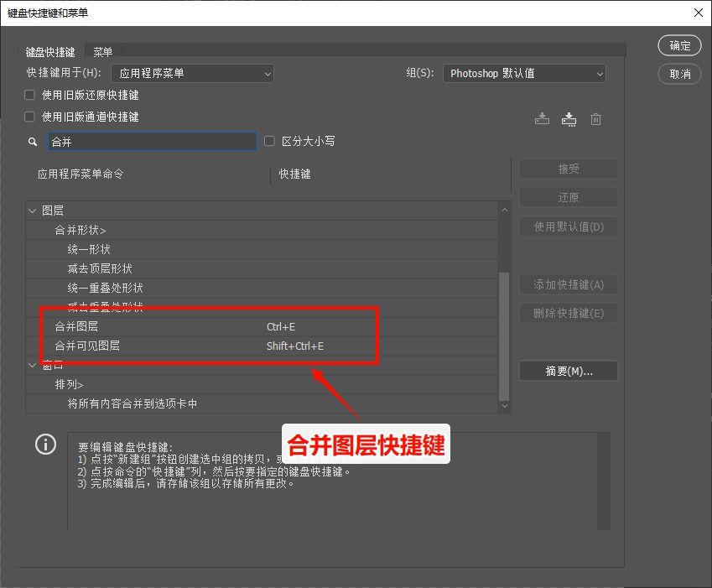Click the 摘要(M) button
Screen dimensions: 712x588
click(568, 371)
